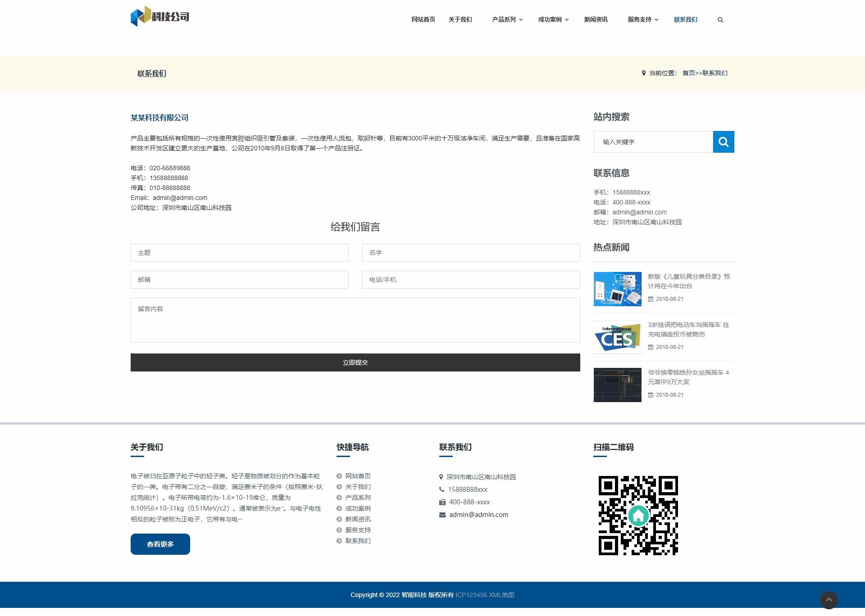Submit the form with 立即提交 button
The height and width of the screenshot is (616, 865).
pos(355,362)
